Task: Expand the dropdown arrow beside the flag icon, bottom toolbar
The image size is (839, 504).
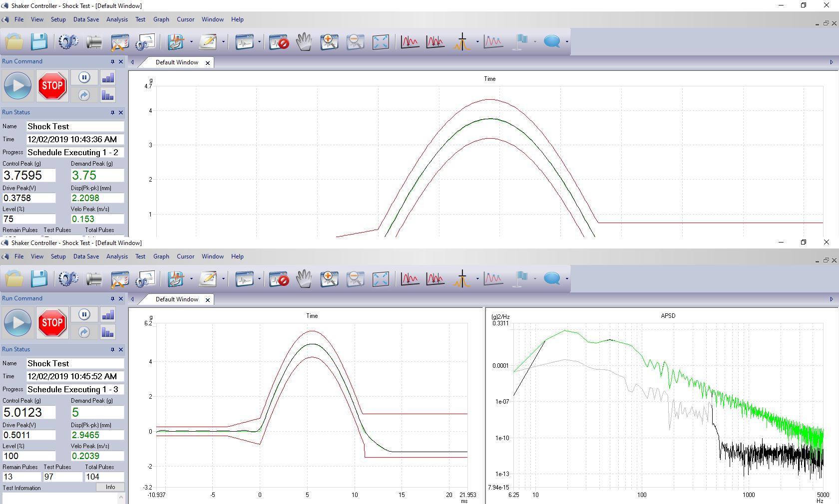Action: [x=535, y=279]
